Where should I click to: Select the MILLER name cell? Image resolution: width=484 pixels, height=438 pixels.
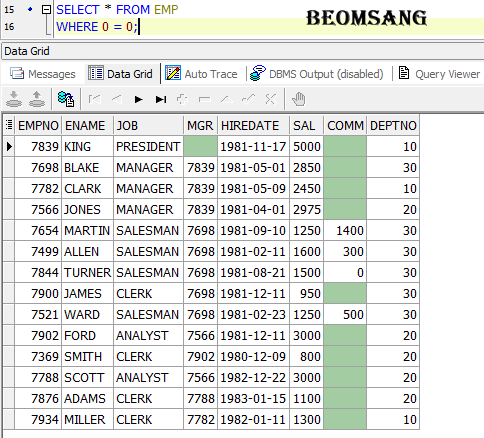point(88,419)
